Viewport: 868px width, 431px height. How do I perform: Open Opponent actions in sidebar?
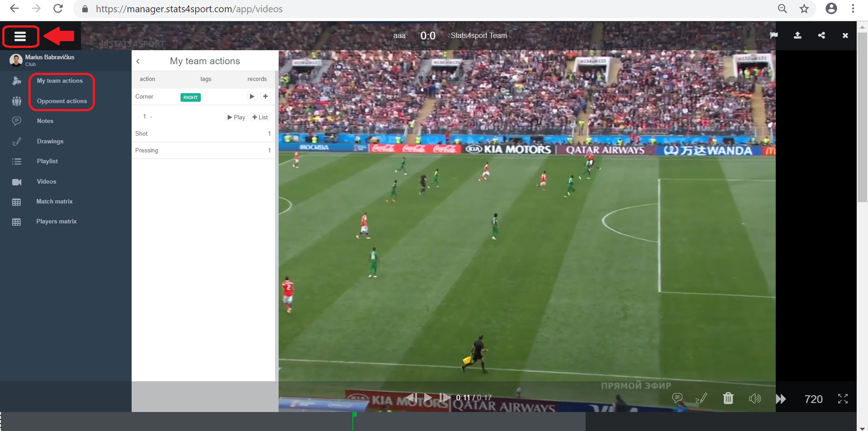pyautogui.click(x=62, y=101)
